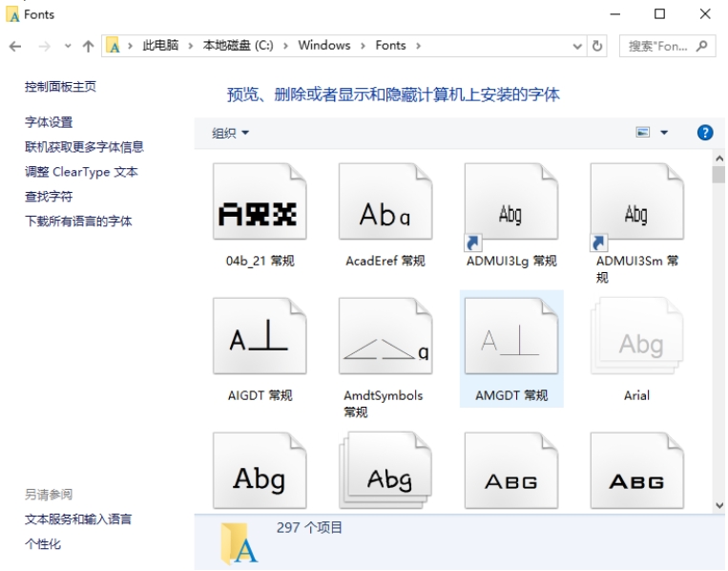This screenshot has height=571, width=728.
Task: Select the Arial font family icon
Action: [637, 336]
